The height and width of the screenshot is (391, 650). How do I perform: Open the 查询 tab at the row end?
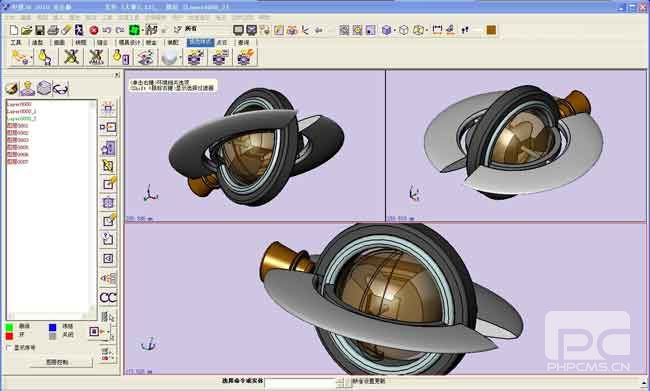click(244, 42)
